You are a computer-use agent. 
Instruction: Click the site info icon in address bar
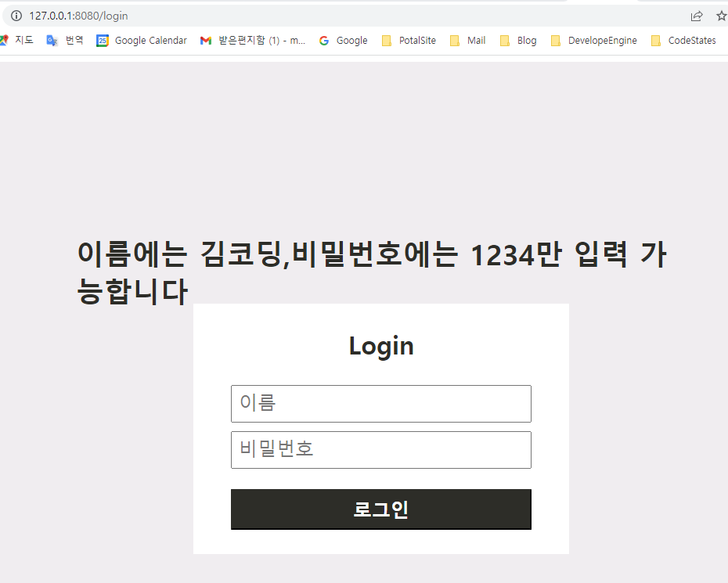click(16, 16)
